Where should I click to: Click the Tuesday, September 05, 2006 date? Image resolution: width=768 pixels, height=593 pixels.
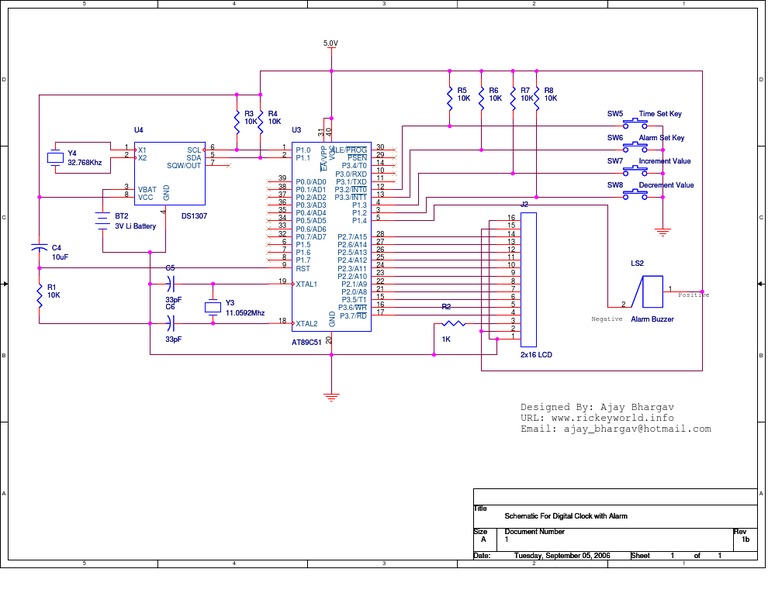coord(562,555)
